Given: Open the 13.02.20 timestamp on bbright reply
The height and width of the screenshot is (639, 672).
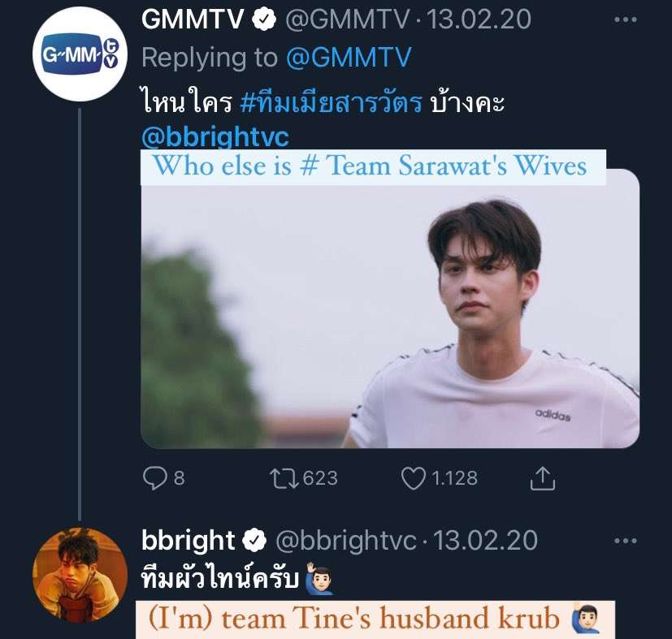Looking at the screenshot, I should pyautogui.click(x=486, y=541).
